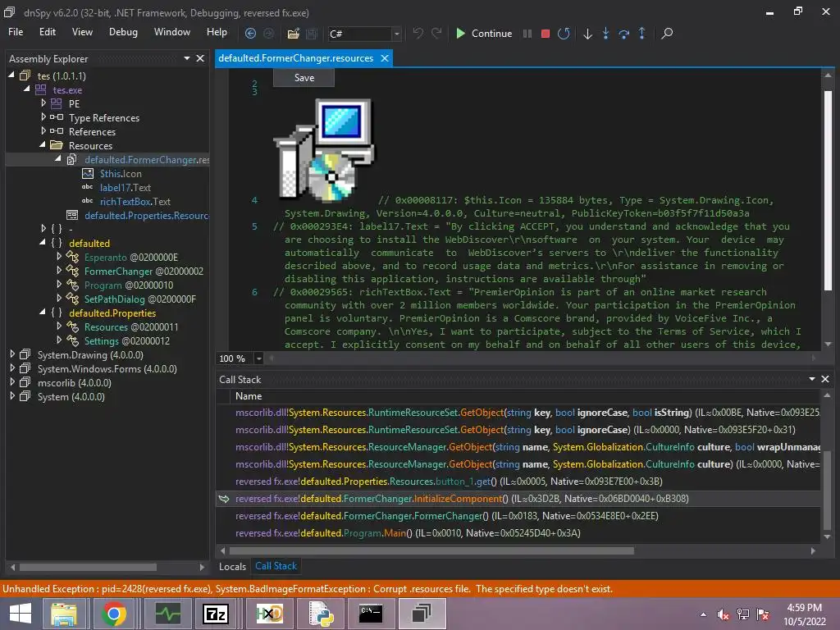
Task: Expand the PE node
Action: [43, 103]
